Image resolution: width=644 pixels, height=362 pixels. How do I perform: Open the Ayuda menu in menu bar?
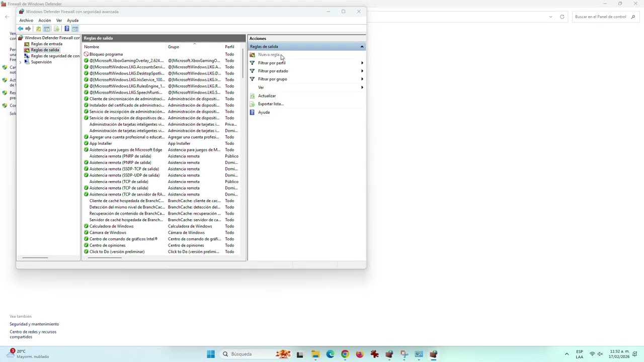click(72, 21)
